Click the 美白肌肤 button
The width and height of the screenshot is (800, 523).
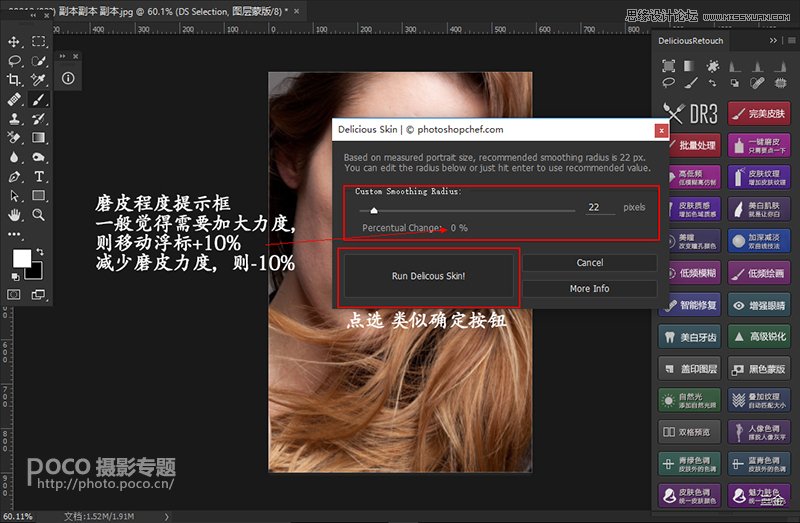tap(759, 209)
